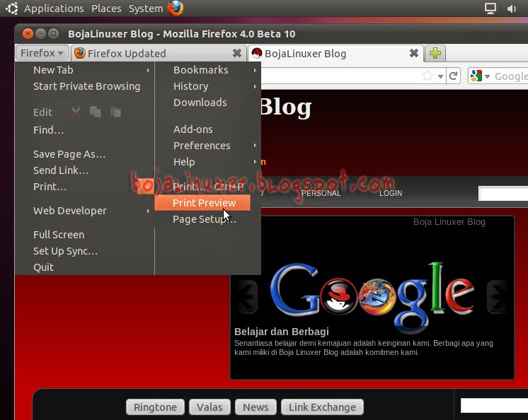Click the Boja Linuxer Blog caption text
The height and width of the screenshot is (420, 528).
[449, 222]
